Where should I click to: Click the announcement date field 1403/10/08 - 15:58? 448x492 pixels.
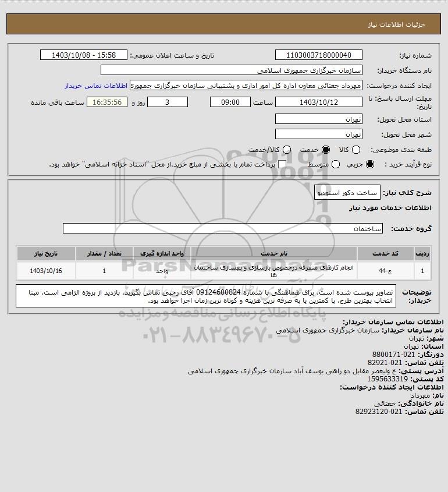pyautogui.click(x=84, y=55)
